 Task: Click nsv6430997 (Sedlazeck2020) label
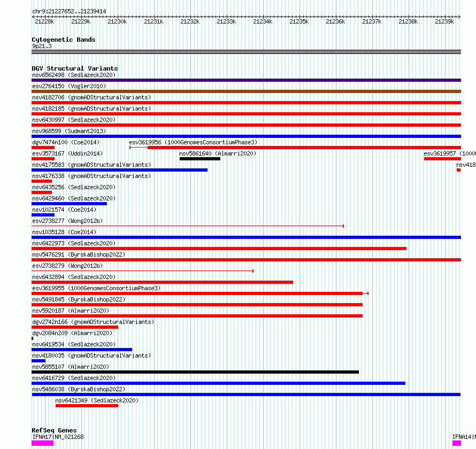click(x=74, y=120)
